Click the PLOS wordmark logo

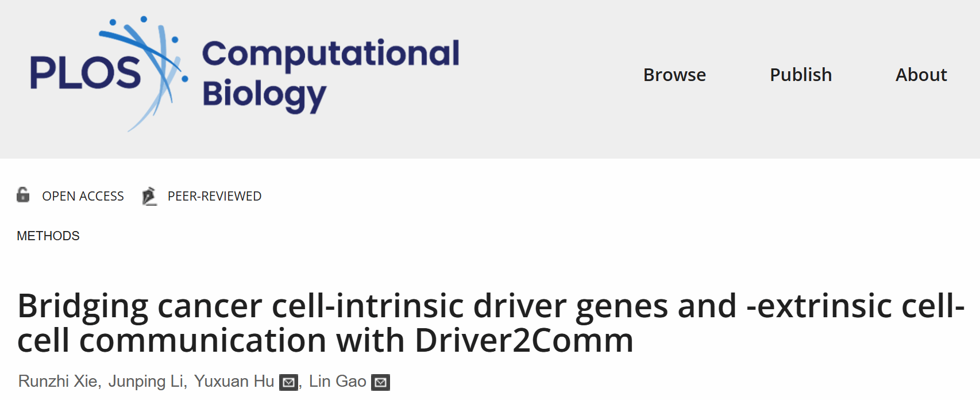[85, 73]
